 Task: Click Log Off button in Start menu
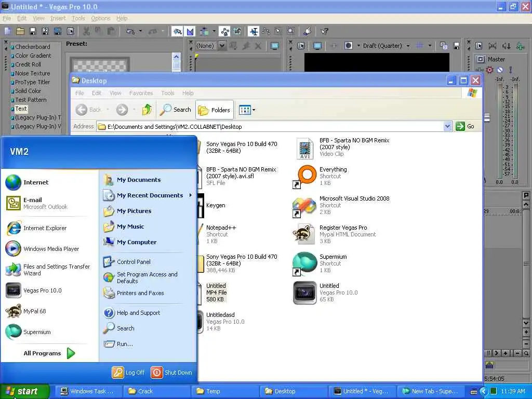point(128,372)
